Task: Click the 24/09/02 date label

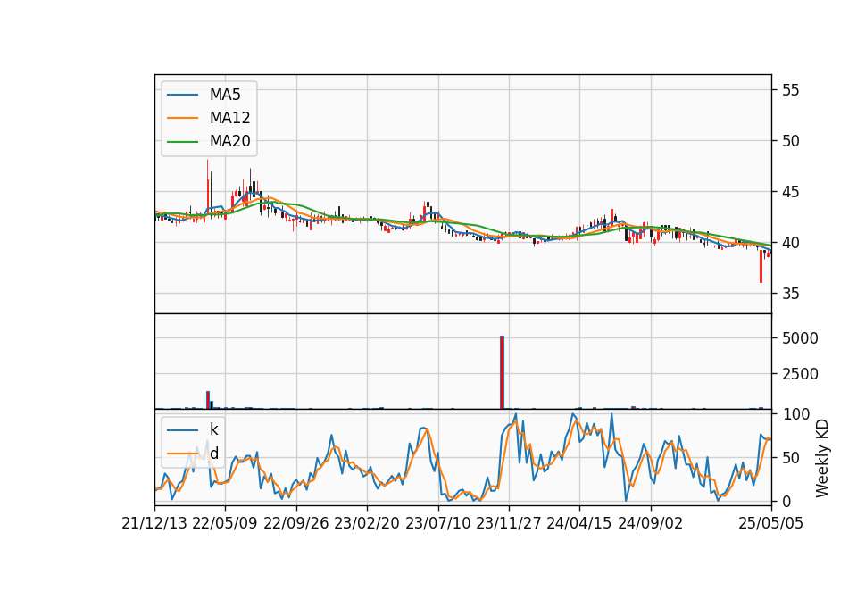Action: tap(651, 523)
